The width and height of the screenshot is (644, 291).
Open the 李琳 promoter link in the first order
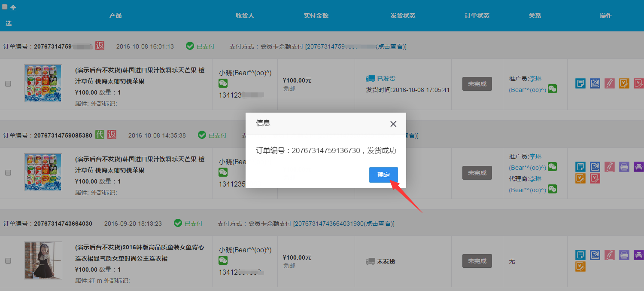[x=535, y=79]
